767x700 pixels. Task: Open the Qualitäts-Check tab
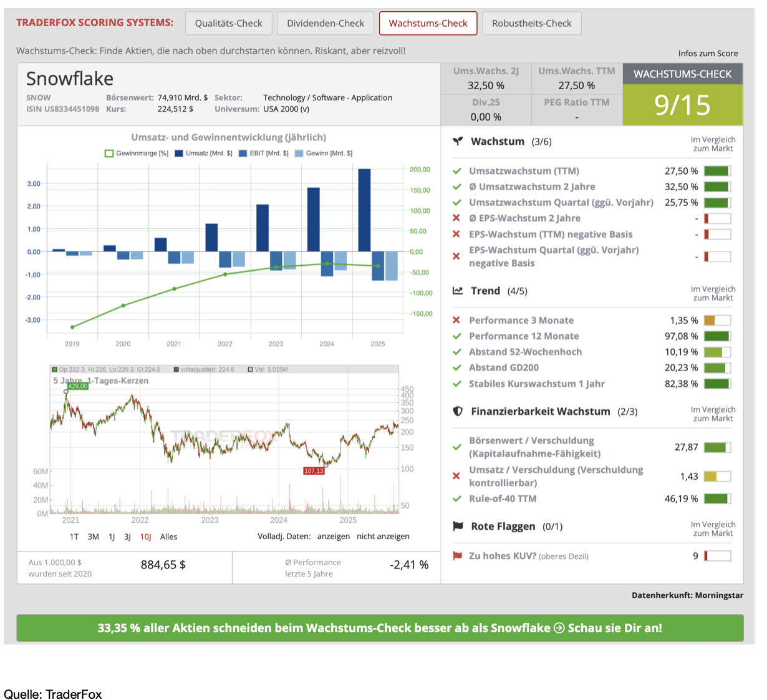[228, 23]
